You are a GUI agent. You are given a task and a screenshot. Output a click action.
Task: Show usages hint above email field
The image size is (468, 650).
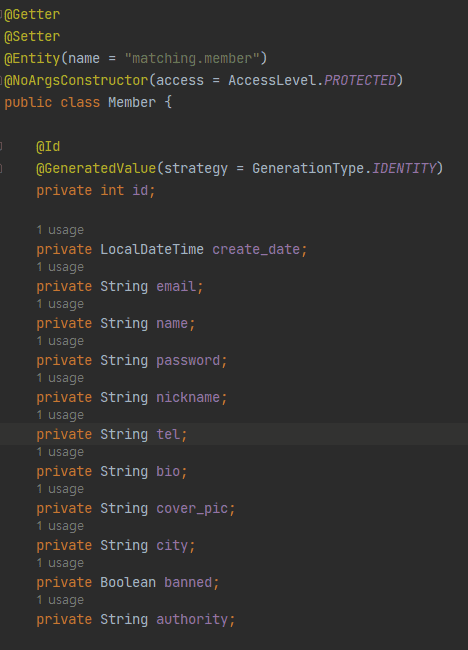(60, 267)
